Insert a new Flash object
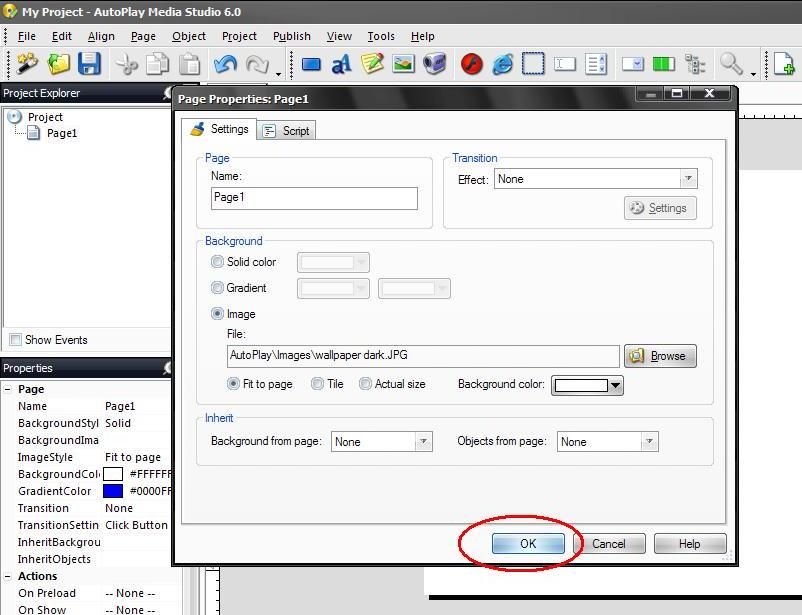Screen dimensions: 802x615 pos(471,64)
